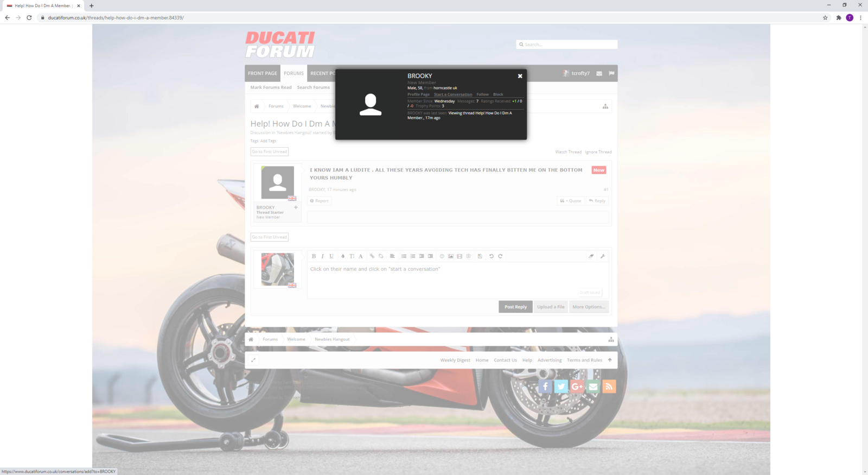
Task: Close the BROOKY member card popup
Action: [x=520, y=76]
